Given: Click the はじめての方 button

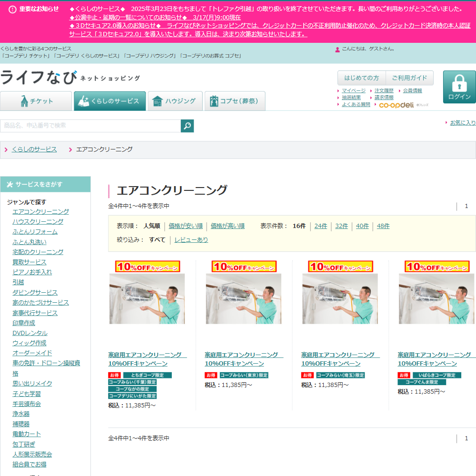Looking at the screenshot, I should [x=362, y=78].
